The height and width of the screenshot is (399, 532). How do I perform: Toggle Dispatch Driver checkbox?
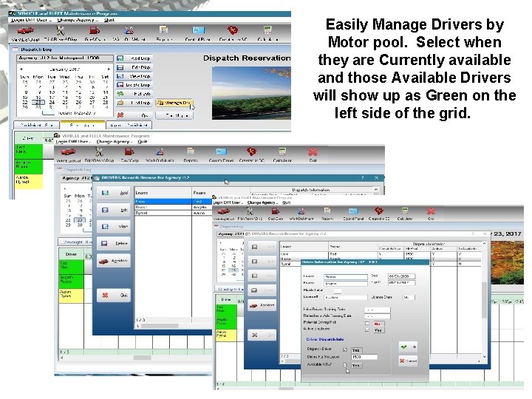pos(345,349)
